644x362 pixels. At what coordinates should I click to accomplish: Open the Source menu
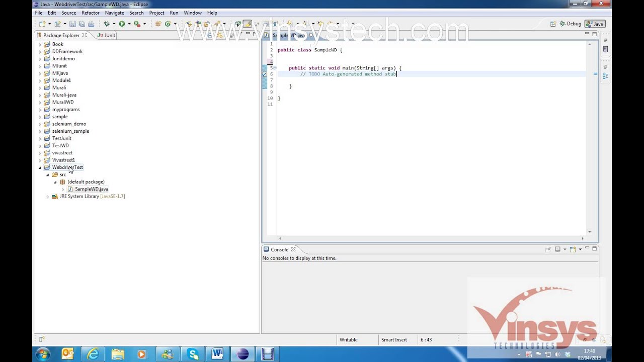(x=68, y=13)
